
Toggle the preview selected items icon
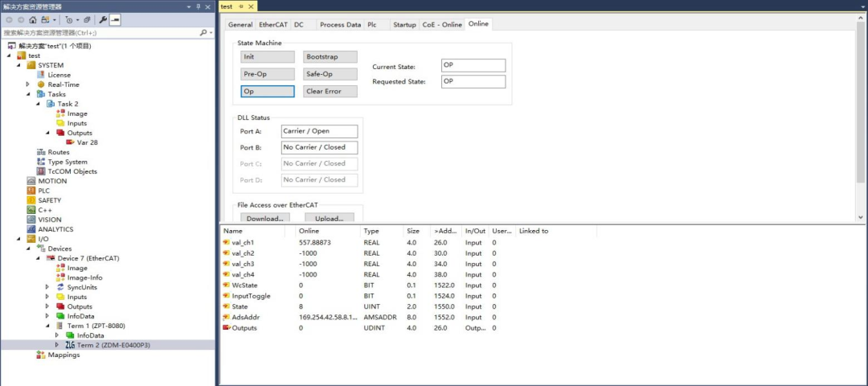coord(115,20)
